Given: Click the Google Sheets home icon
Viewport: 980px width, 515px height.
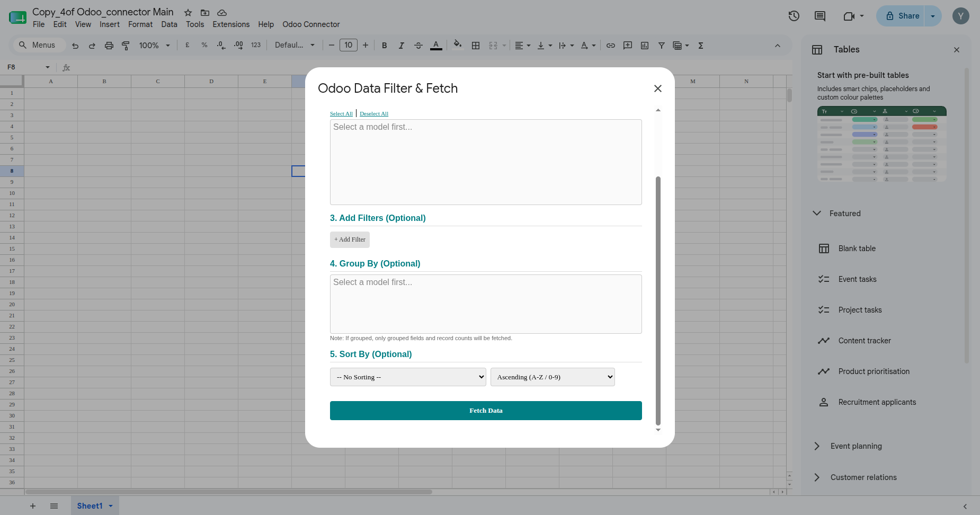Looking at the screenshot, I should tap(17, 17).
